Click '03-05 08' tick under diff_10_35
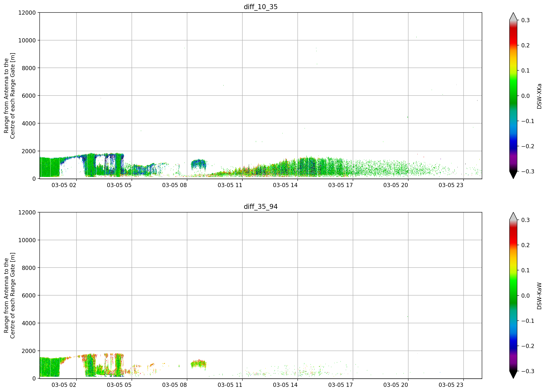Viewport: 546px width, 392px height. point(175,185)
